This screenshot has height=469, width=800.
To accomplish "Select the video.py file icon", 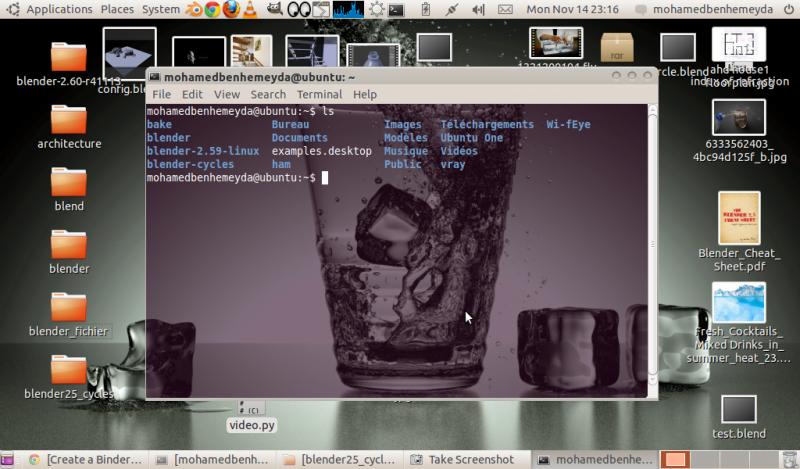I will click(x=252, y=408).
